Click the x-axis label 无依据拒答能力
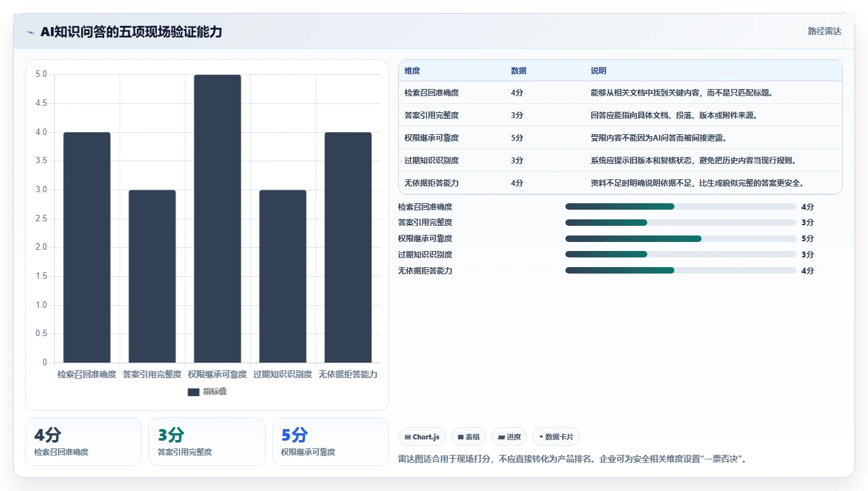The width and height of the screenshot is (868, 491). [x=348, y=374]
